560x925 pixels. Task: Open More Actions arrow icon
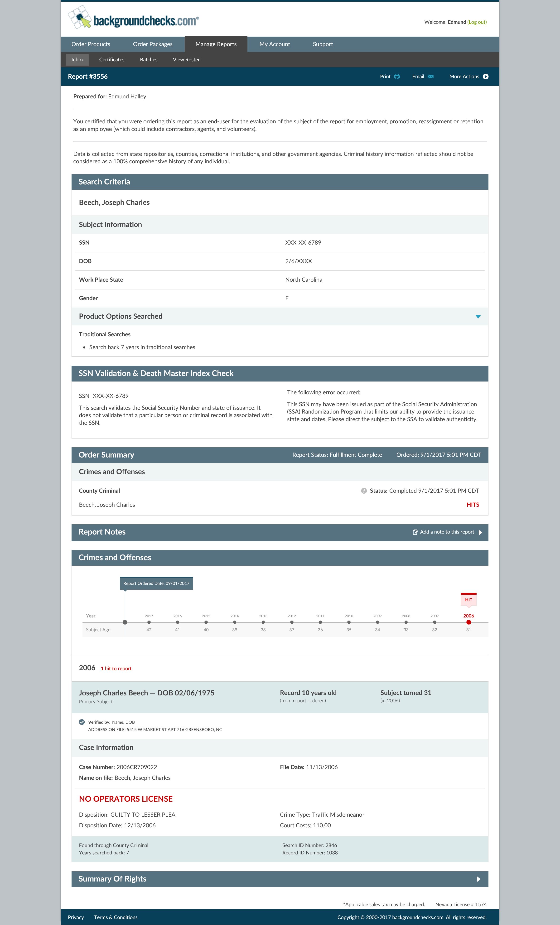[485, 77]
